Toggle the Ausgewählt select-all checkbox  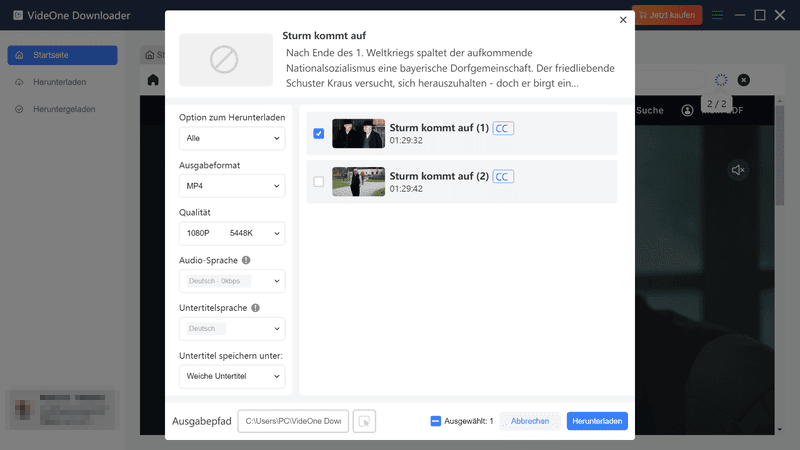[435, 421]
